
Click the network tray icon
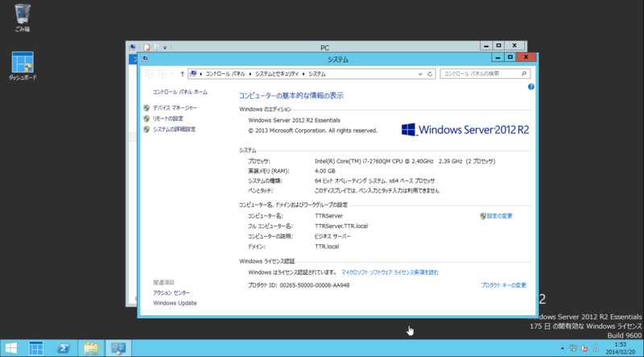[573, 348]
